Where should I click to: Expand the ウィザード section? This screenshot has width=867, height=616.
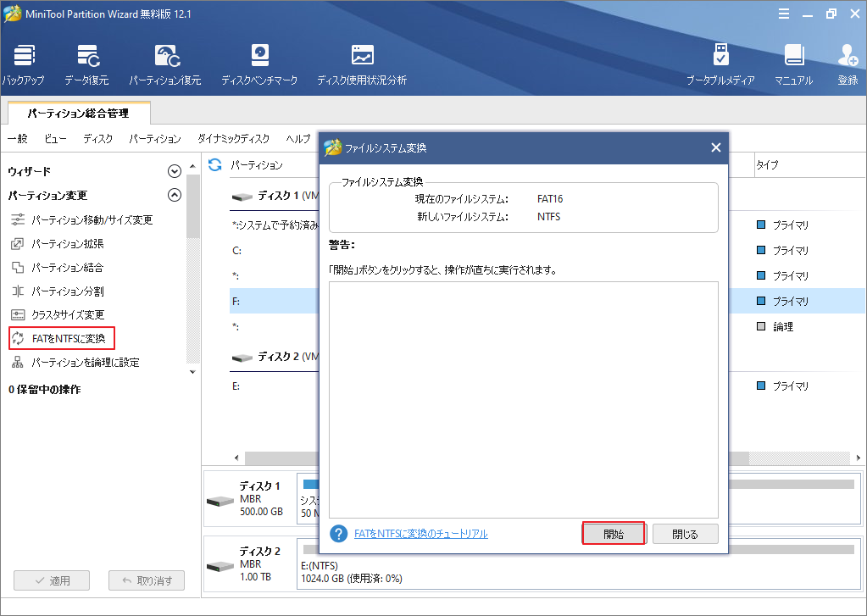175,171
